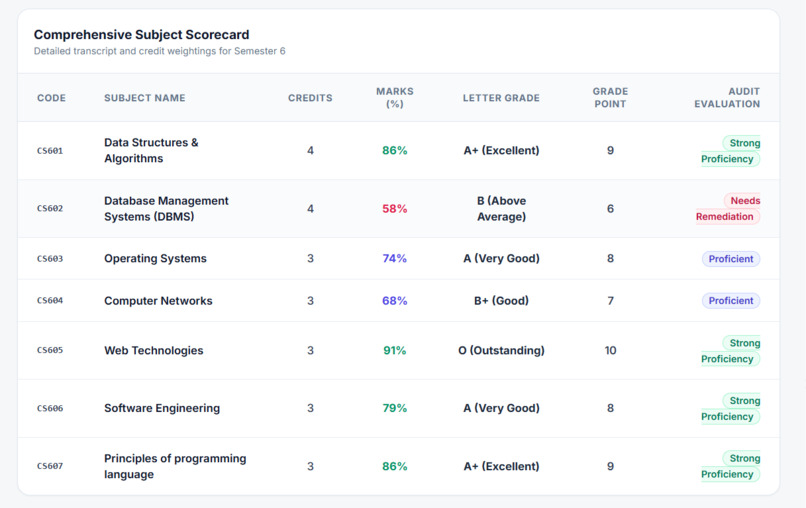Click credits value 3 for Web Technologies

[310, 350]
